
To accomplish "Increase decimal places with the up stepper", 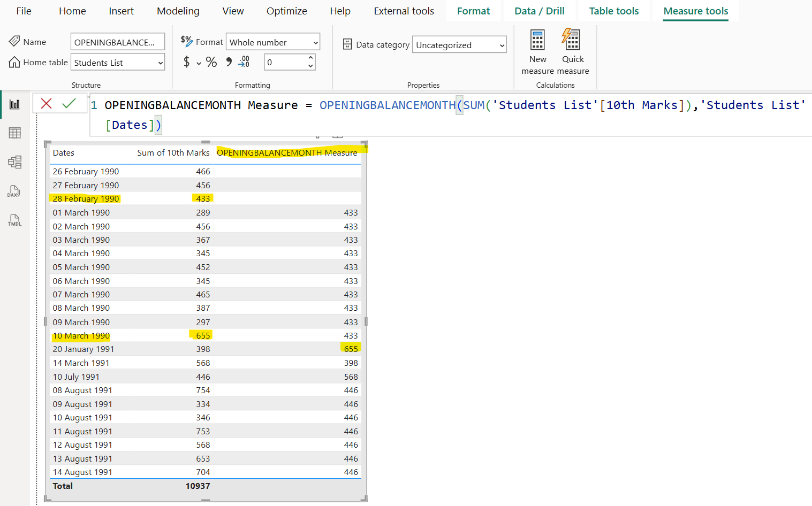I will 309,58.
